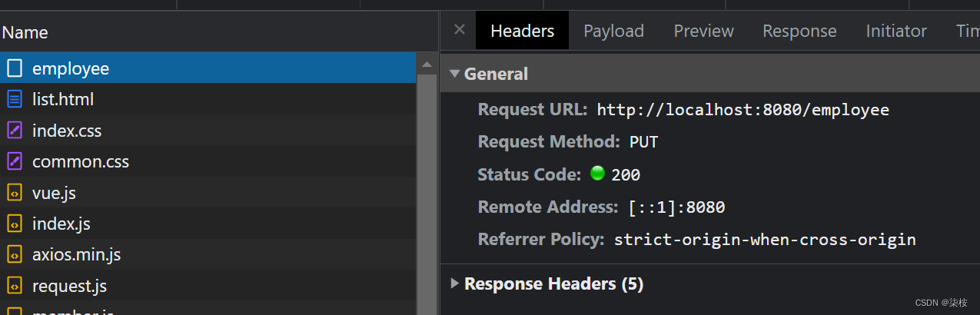The height and width of the screenshot is (315, 980).
Task: Select the index.js request
Action: pyautogui.click(x=208, y=224)
